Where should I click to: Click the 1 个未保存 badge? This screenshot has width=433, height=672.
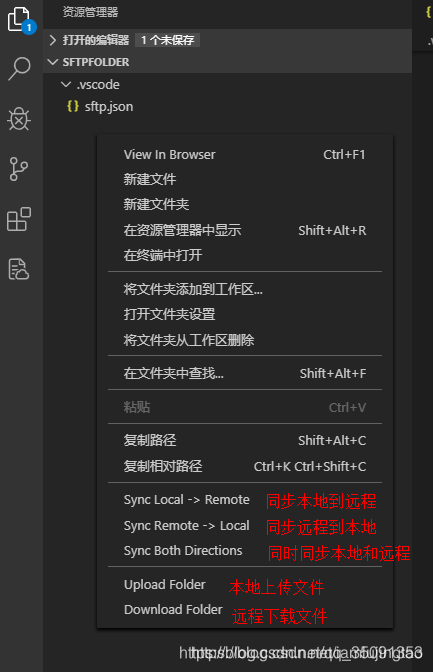[x=168, y=40]
